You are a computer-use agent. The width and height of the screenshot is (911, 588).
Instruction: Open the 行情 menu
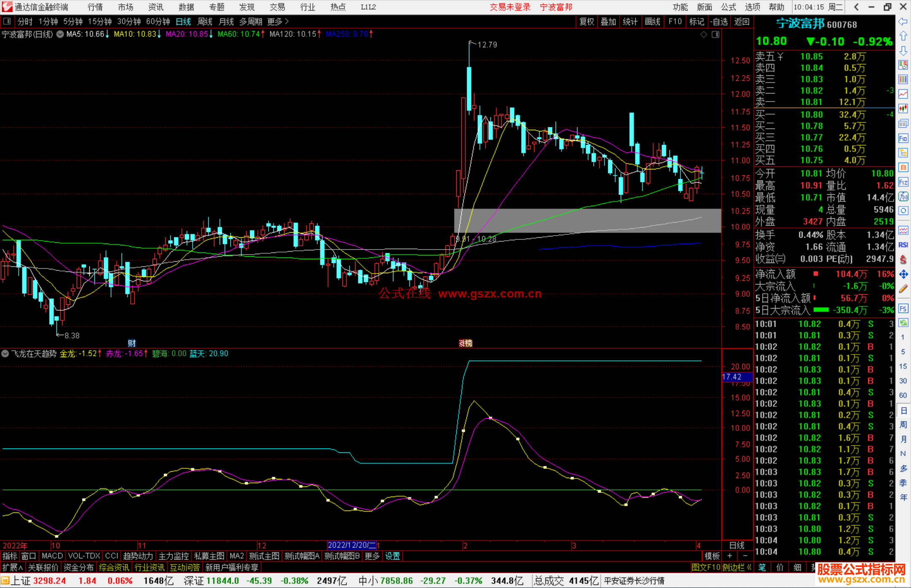click(95, 7)
